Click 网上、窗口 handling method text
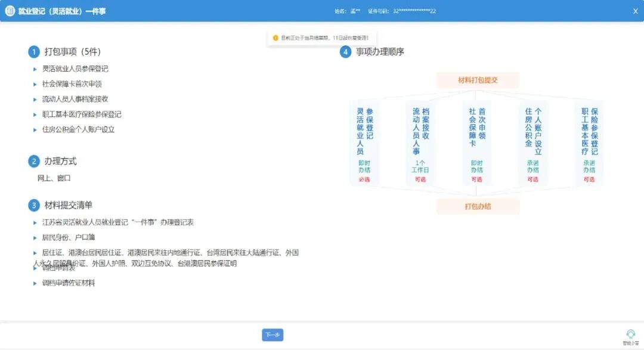644x350 pixels. pyautogui.click(x=54, y=178)
